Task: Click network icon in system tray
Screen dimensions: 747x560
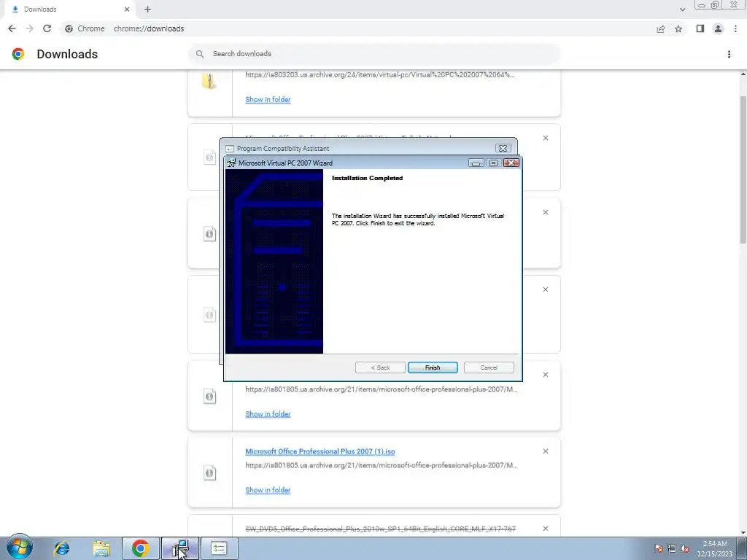Action: pos(672,548)
